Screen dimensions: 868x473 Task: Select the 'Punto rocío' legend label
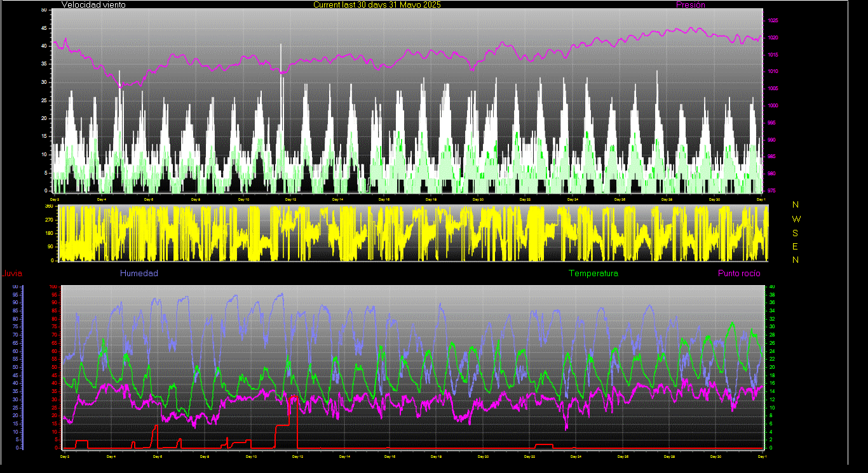click(x=739, y=274)
